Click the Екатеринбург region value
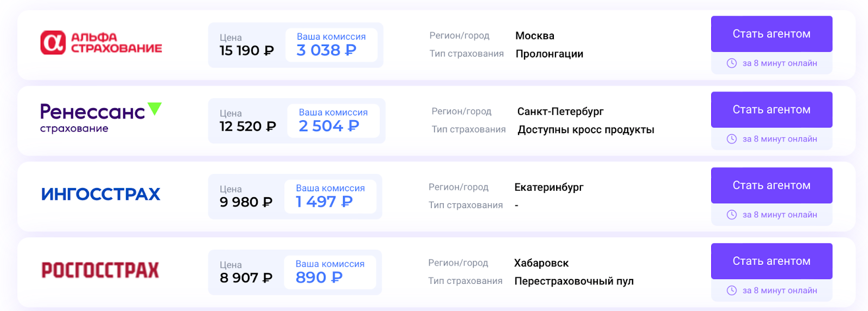This screenshot has width=868, height=311. click(x=549, y=187)
